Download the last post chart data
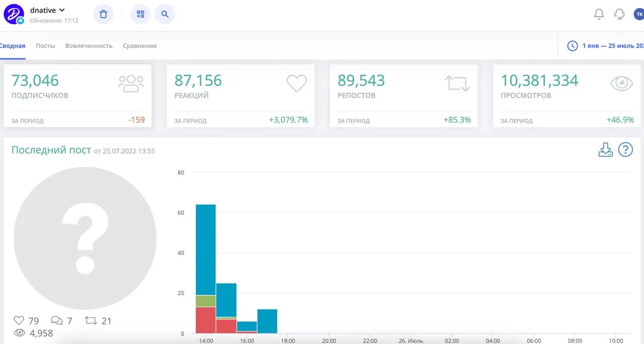 click(605, 149)
